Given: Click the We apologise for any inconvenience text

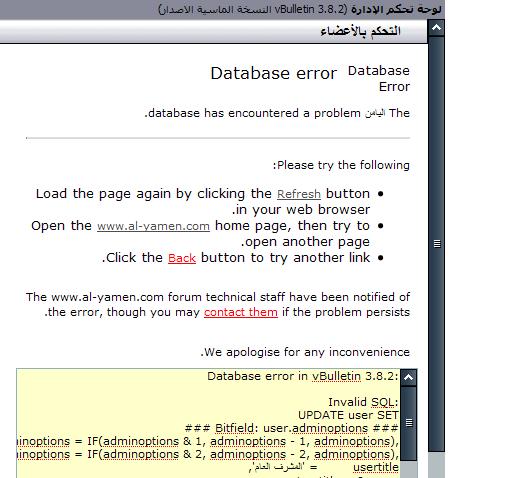Looking at the screenshot, I should click(x=305, y=352).
